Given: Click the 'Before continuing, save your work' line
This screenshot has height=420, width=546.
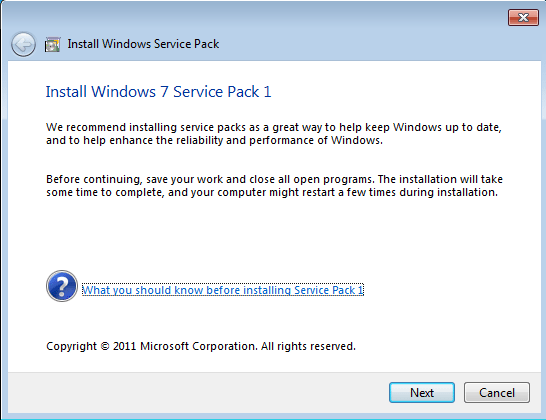Looking at the screenshot, I should coord(274,179).
